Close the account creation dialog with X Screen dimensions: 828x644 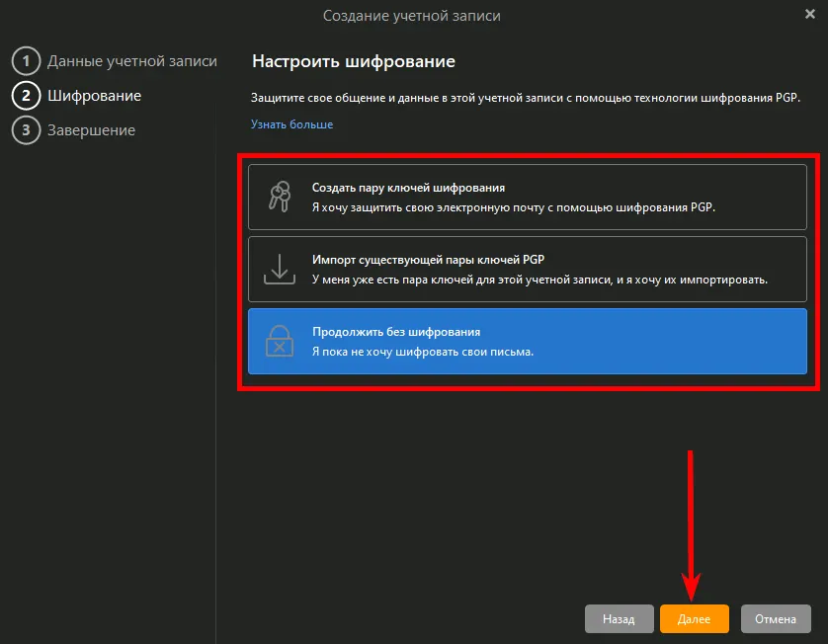coord(810,14)
